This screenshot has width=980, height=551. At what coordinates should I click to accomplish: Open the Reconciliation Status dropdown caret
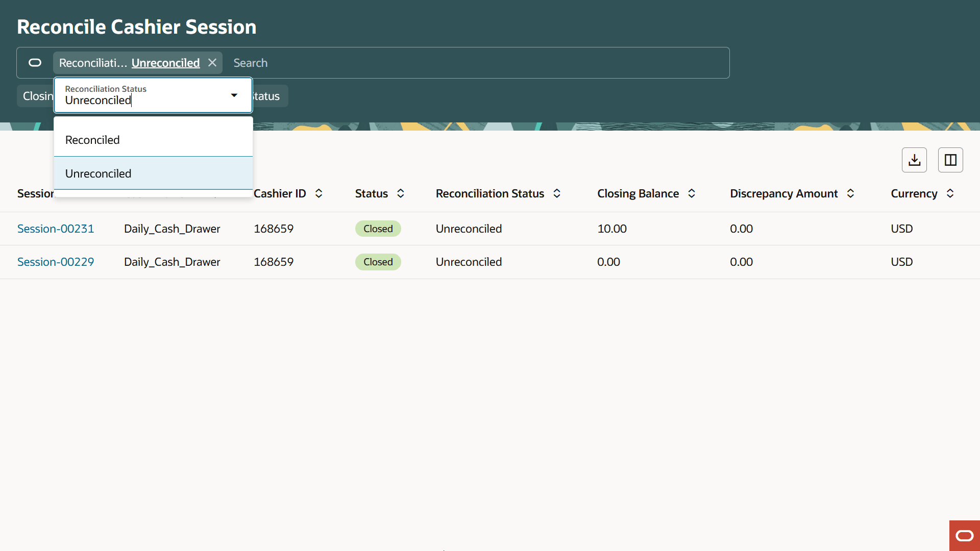(234, 95)
